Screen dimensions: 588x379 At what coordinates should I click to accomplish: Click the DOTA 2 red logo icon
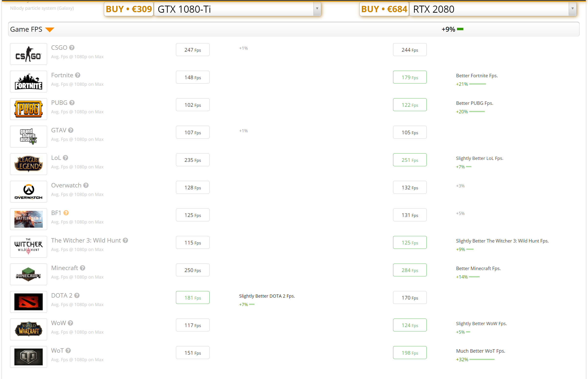(x=28, y=302)
